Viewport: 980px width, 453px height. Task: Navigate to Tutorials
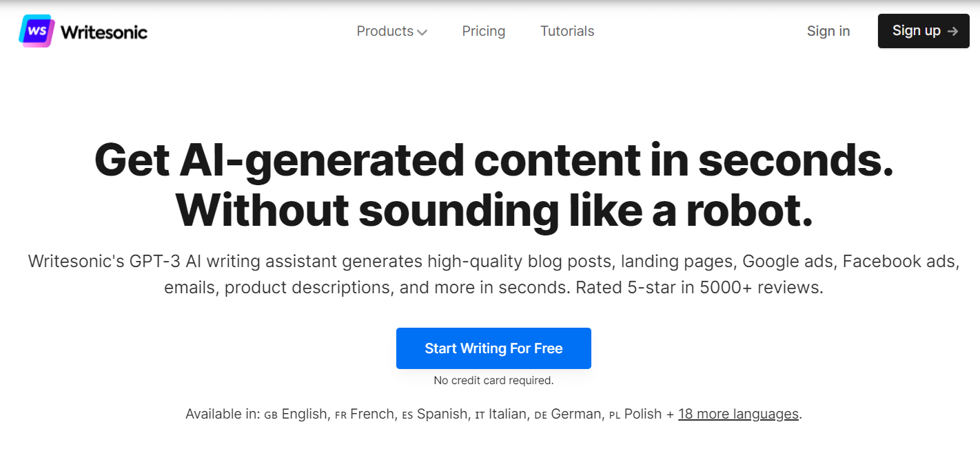coord(566,31)
